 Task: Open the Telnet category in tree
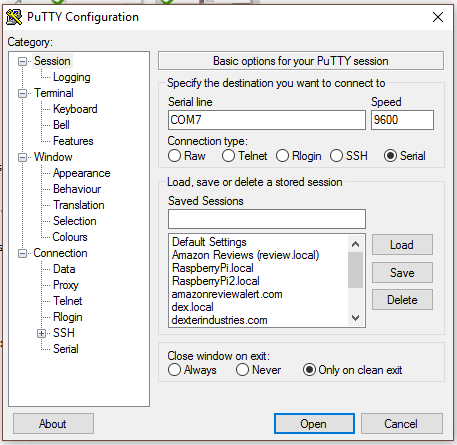68,301
